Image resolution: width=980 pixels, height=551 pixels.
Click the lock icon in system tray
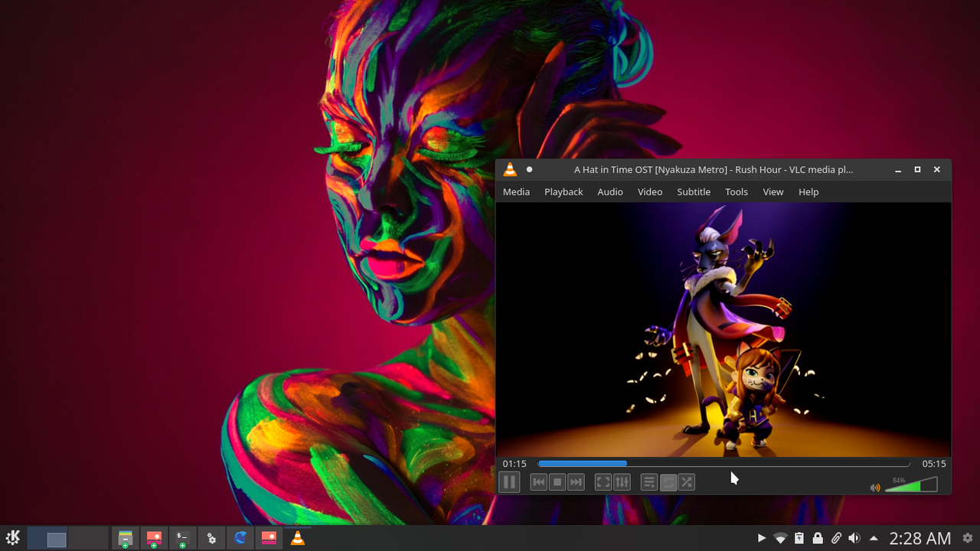[818, 539]
